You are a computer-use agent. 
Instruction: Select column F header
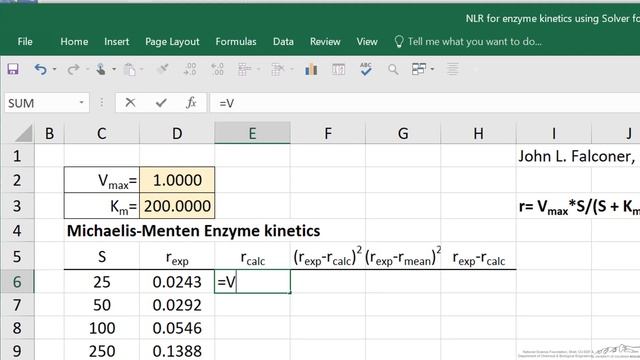328,133
